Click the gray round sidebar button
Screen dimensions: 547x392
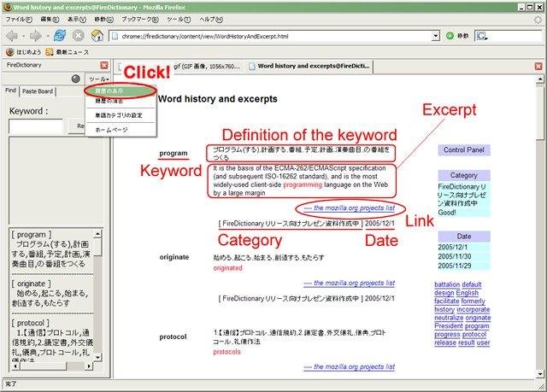[x=76, y=79]
